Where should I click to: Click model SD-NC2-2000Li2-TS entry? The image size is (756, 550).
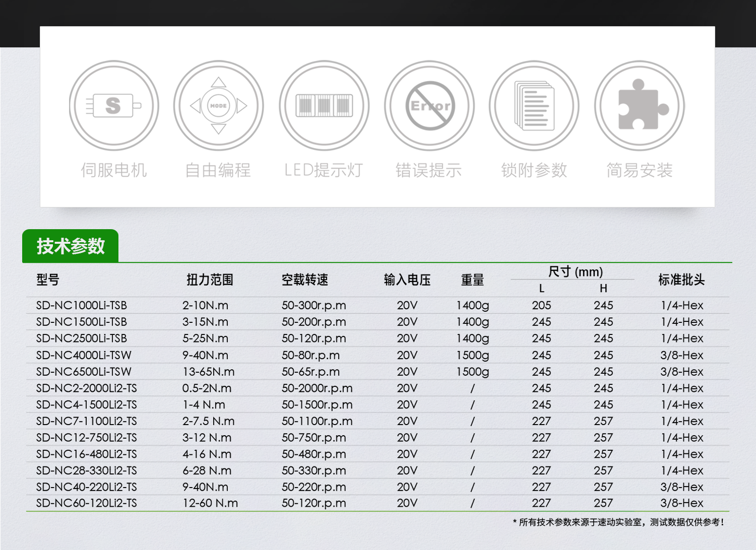point(87,388)
